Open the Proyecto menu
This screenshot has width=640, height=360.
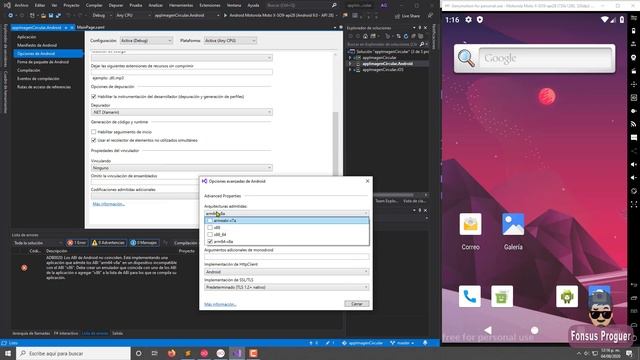(71, 5)
